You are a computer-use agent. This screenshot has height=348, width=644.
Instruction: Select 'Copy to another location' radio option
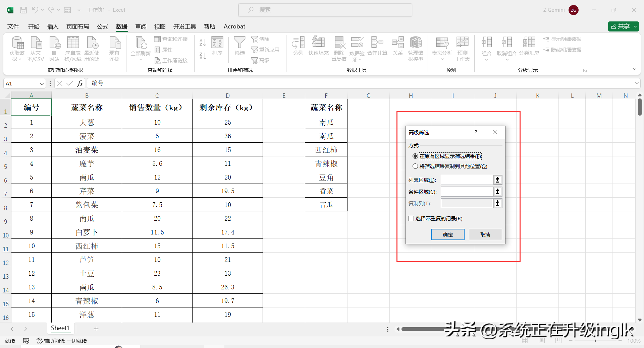pos(415,166)
